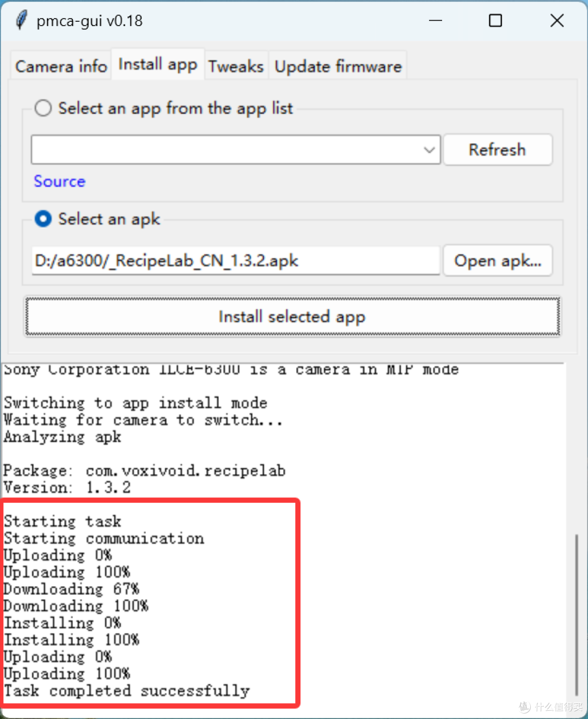
Task: Minimize the pmca-gui window
Action: (436, 21)
